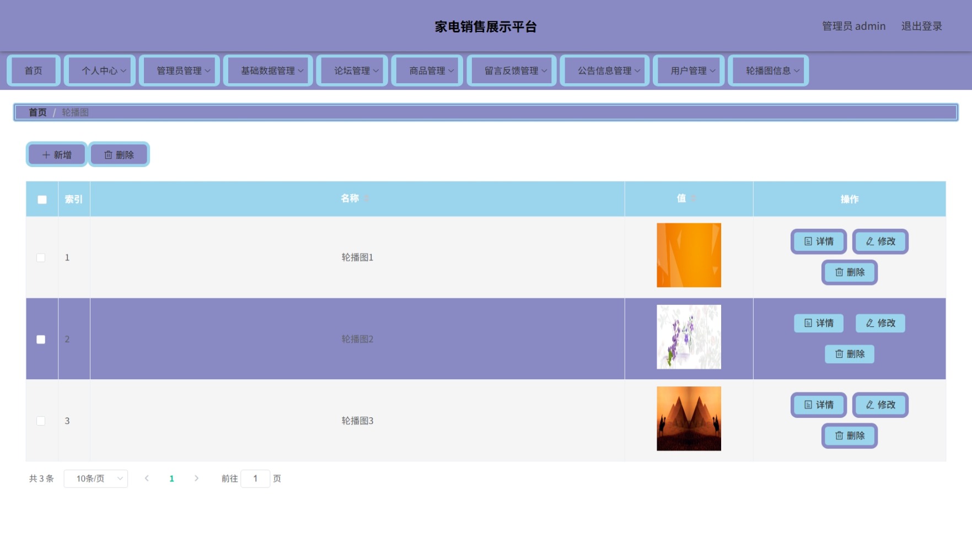972x560 pixels.
Task: Click 轮播图2 name cell
Action: [x=357, y=339]
